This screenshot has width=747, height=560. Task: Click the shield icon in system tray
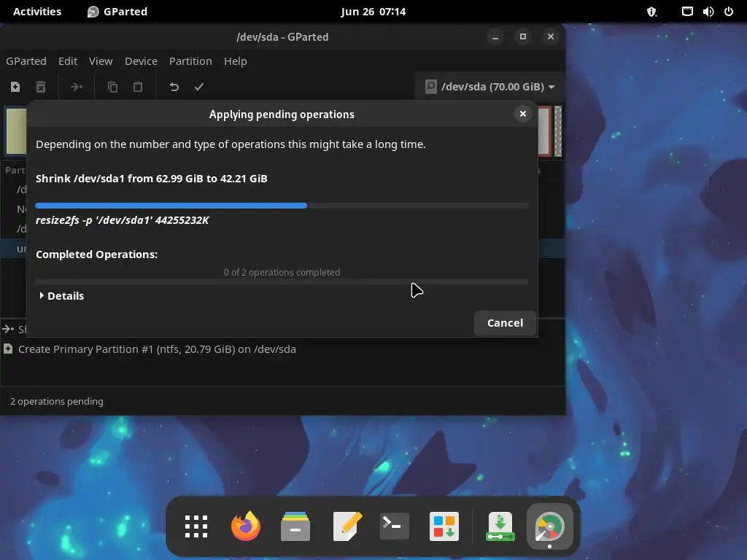tap(651, 12)
